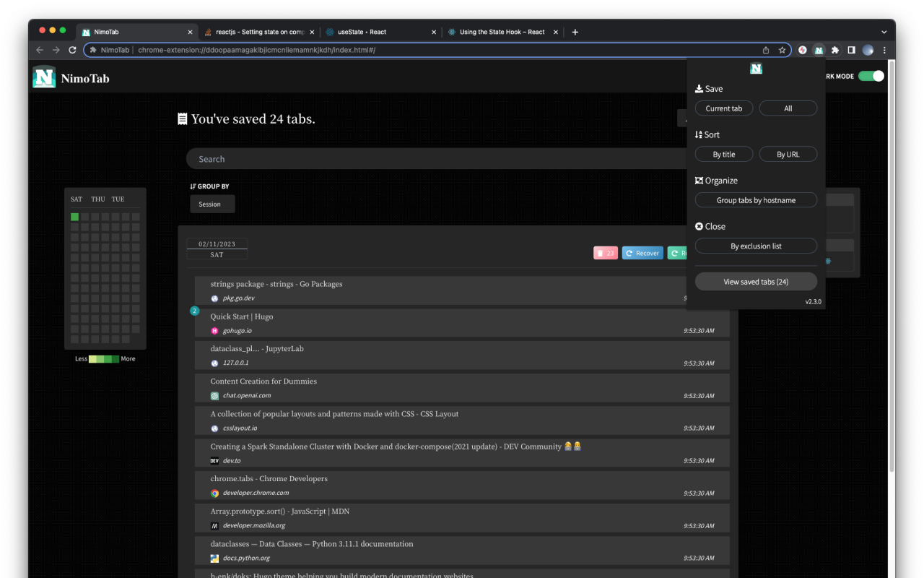Sort tabs By URL

(788, 154)
